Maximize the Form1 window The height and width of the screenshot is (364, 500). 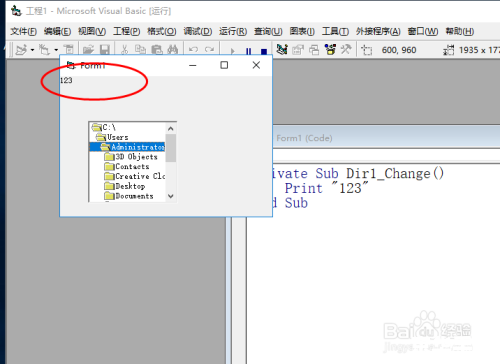point(224,65)
